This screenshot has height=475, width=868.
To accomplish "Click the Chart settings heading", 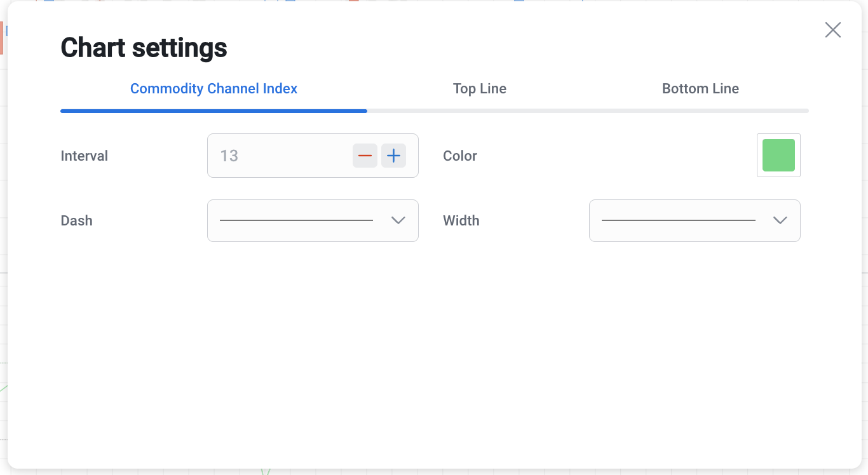I will tap(144, 48).
